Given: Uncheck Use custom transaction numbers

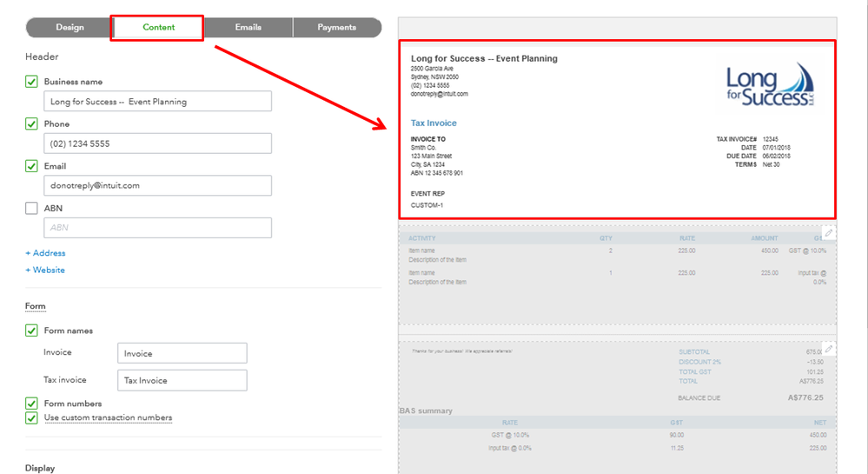Looking at the screenshot, I should point(31,417).
